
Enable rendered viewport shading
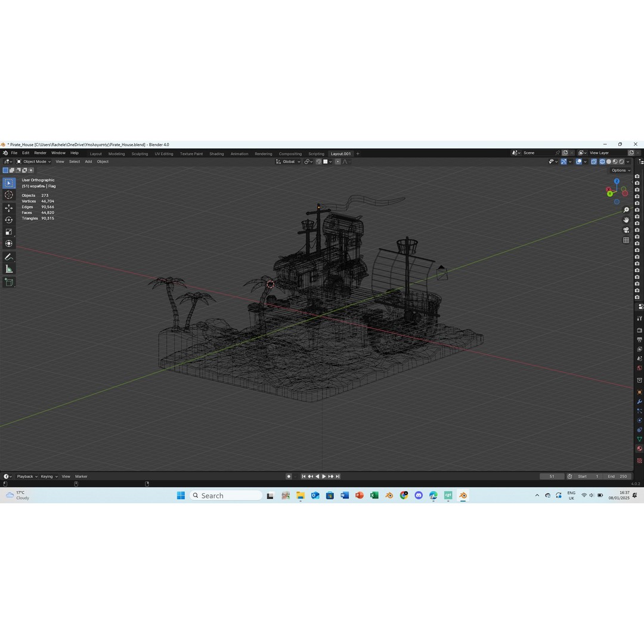point(621,162)
